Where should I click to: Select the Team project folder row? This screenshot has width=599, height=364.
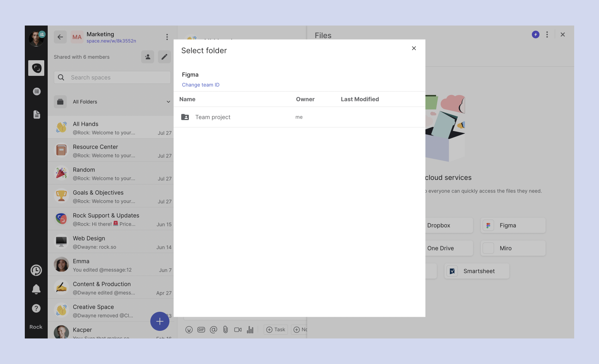[x=299, y=117]
